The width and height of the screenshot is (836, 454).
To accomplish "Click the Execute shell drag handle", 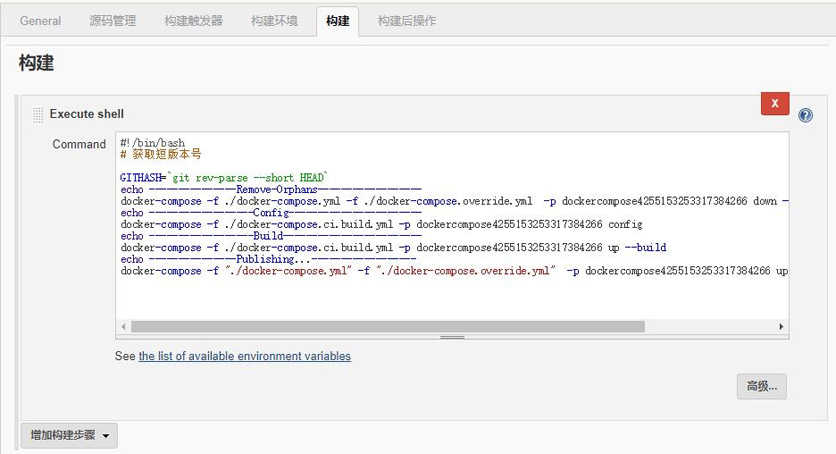I will coord(38,114).
